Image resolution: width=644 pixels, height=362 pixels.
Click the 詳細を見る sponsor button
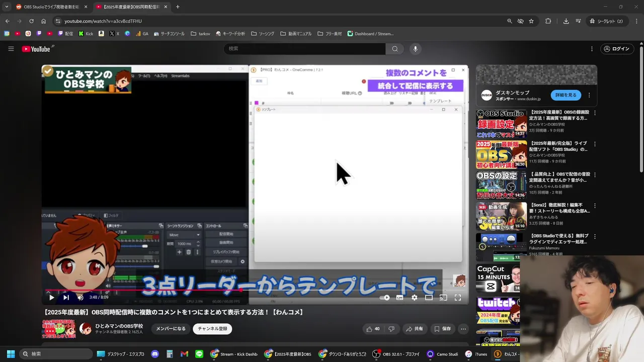pyautogui.click(x=566, y=95)
